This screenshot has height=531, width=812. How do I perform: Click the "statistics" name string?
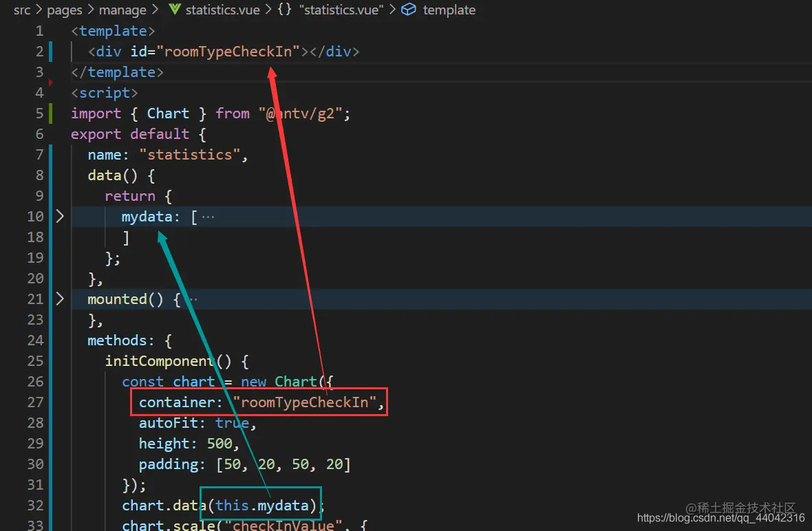(189, 155)
